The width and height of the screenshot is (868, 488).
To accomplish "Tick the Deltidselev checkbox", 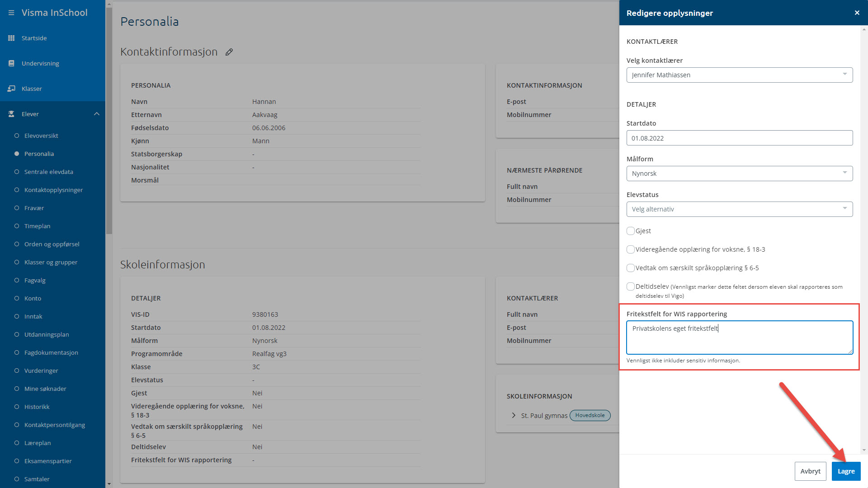I will (631, 286).
